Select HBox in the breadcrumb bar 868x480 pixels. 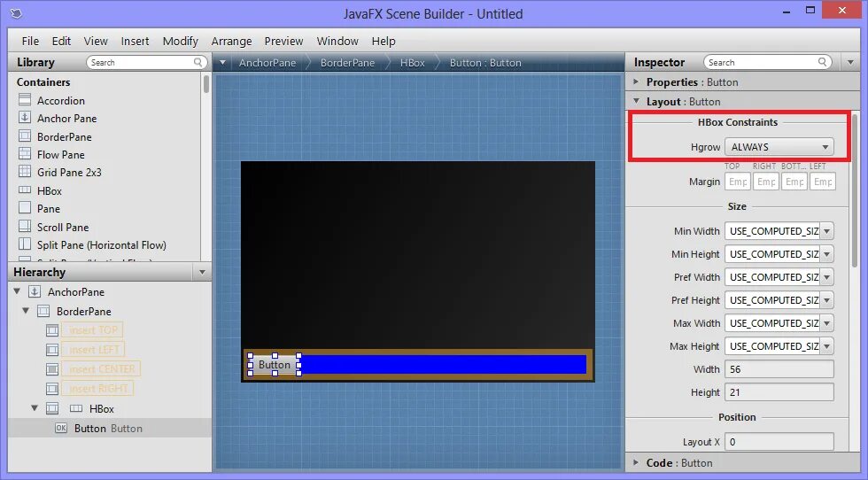pos(413,63)
